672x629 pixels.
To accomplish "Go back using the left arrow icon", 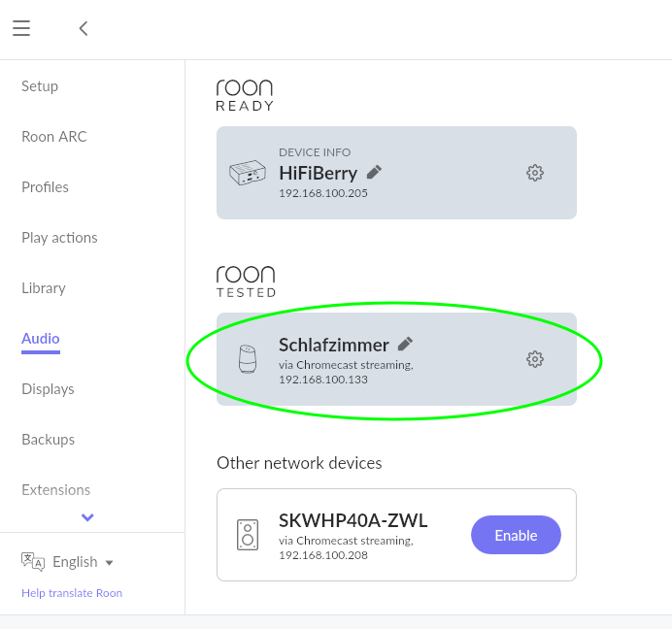I will [x=84, y=29].
